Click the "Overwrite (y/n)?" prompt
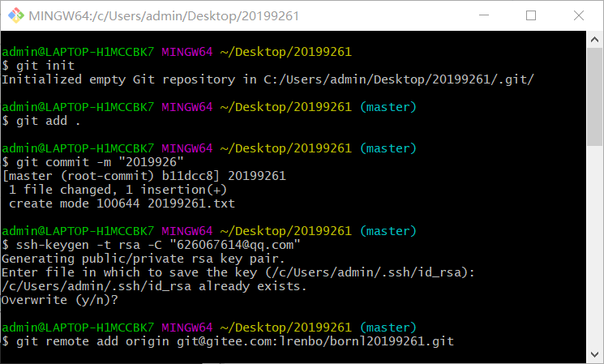Viewport: 604px width, 364px height. [x=58, y=300]
